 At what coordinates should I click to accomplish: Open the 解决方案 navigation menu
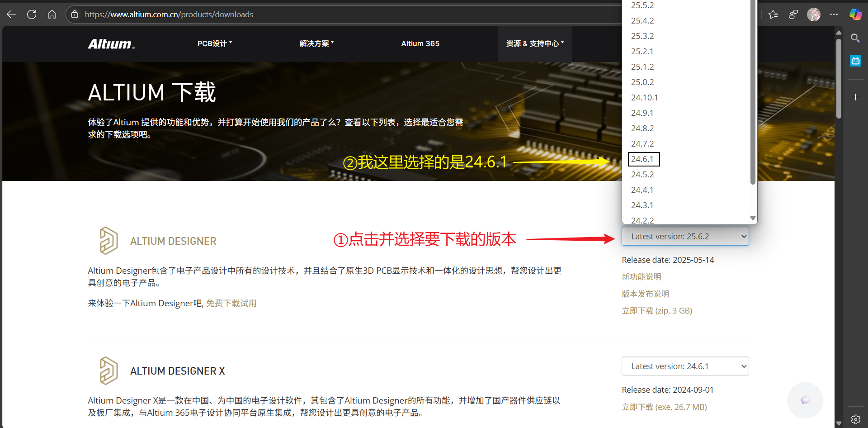tap(316, 43)
